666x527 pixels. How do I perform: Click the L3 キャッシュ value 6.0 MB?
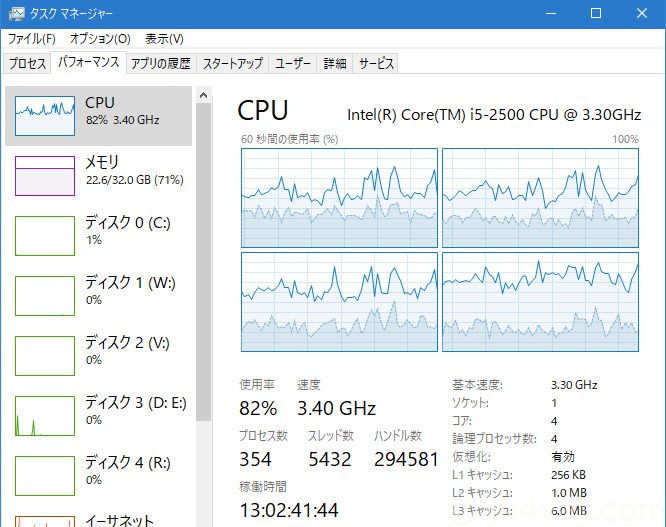(569, 510)
